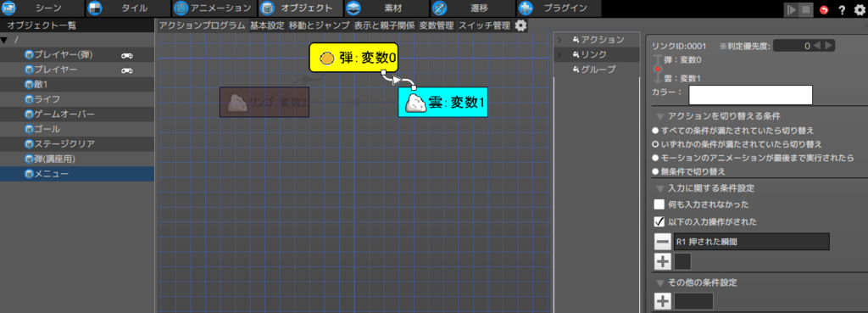Select ゲームオーバー in object list
The image size is (868, 313).
click(x=77, y=115)
